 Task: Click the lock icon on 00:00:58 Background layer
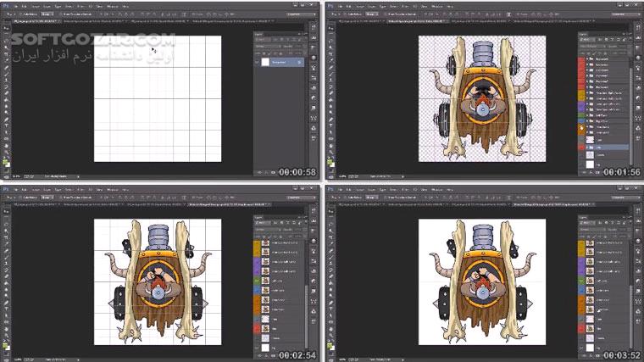[x=299, y=63]
